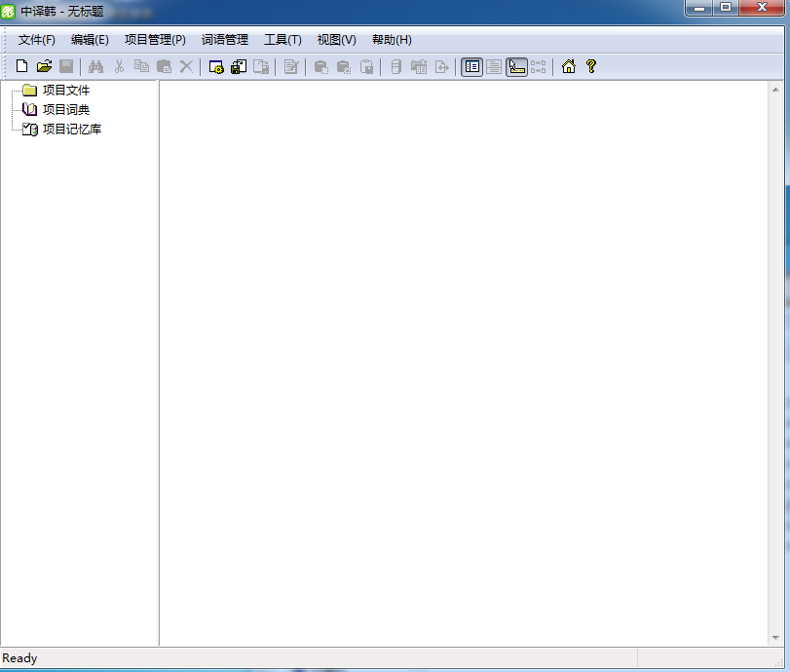Viewport: 790px width, 672px height.
Task: Open a file with the yellow folder icon
Action: pos(45,66)
